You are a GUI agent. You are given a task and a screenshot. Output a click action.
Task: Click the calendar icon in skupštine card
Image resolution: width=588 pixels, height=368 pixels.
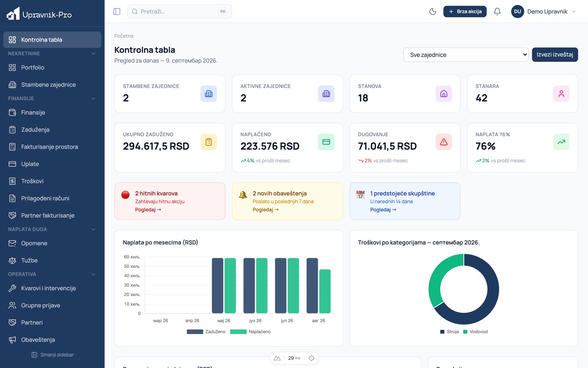361,195
